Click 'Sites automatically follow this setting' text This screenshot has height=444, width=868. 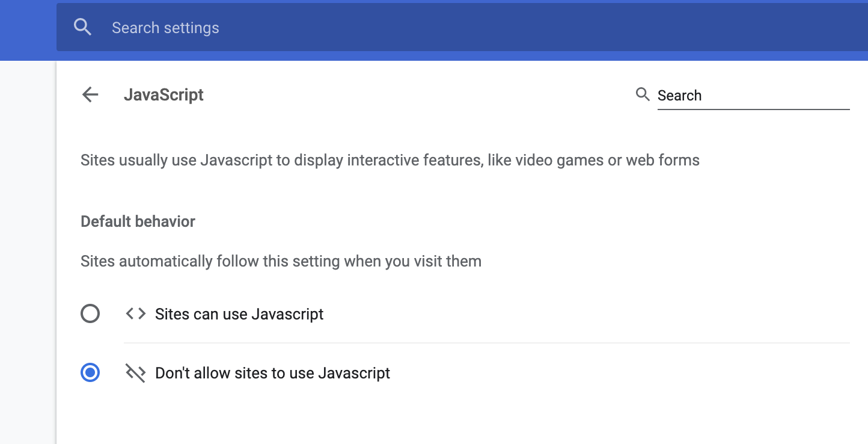coord(281,262)
